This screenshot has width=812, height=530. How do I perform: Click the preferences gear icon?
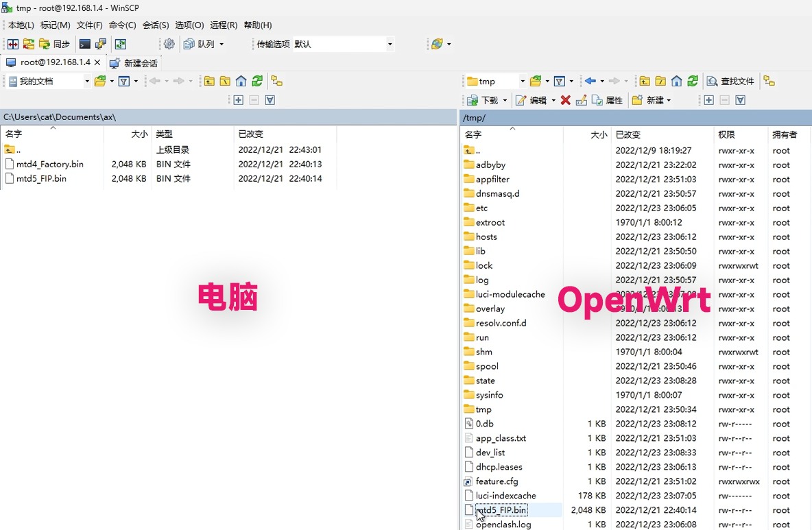point(169,43)
